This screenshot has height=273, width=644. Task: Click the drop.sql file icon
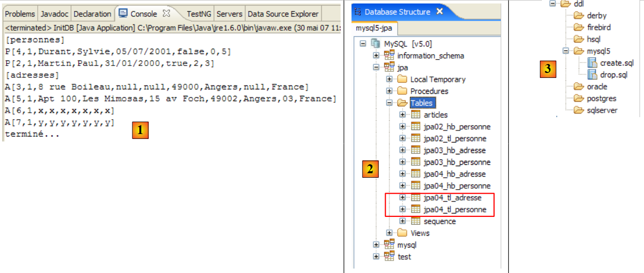[x=592, y=75]
